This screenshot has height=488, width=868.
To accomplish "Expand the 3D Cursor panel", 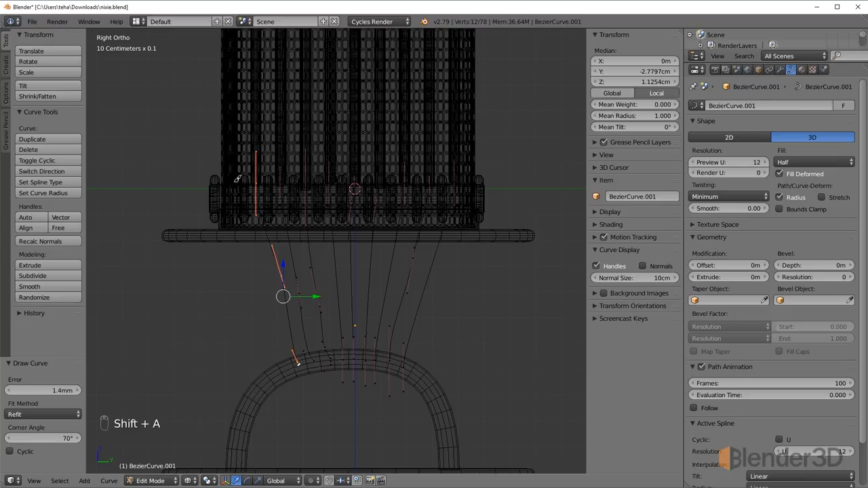I will pos(614,167).
